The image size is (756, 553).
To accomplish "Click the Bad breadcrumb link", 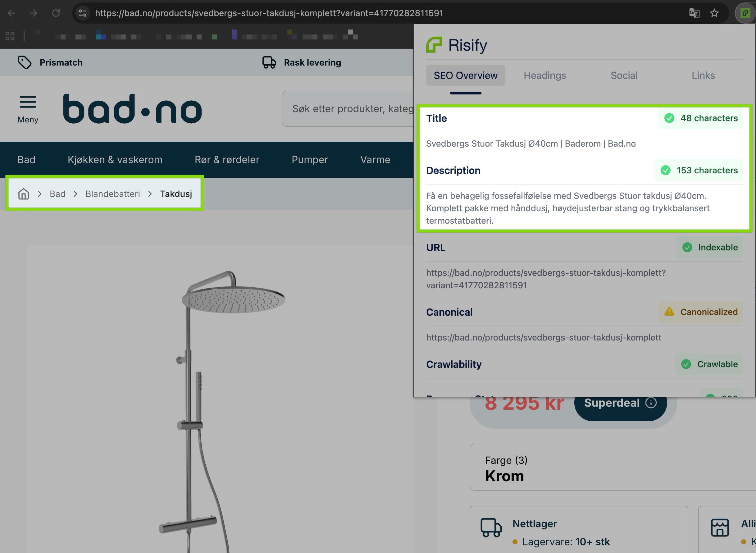I will click(57, 194).
